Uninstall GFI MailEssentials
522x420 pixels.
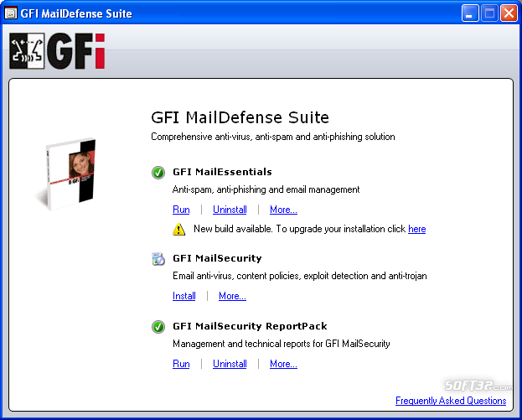pyautogui.click(x=230, y=210)
